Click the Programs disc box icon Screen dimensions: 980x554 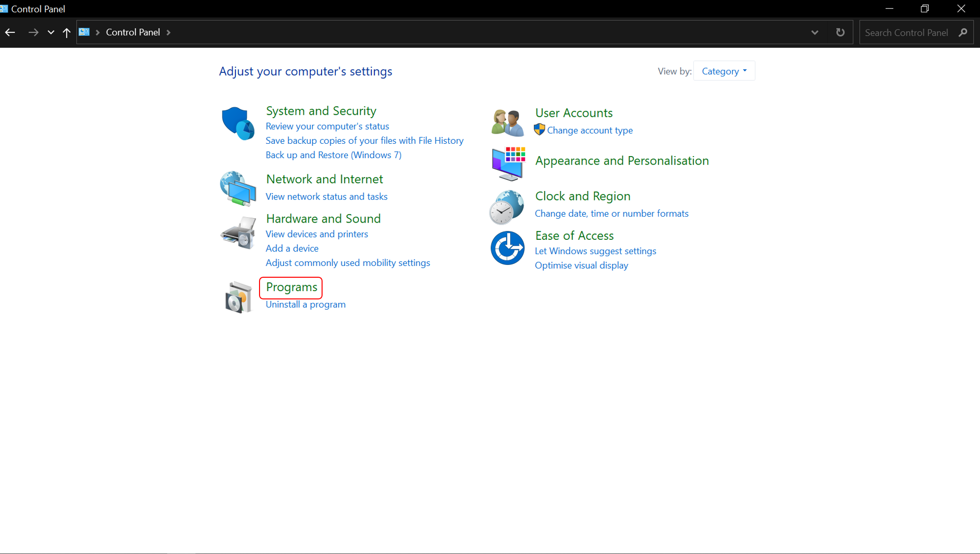click(238, 297)
